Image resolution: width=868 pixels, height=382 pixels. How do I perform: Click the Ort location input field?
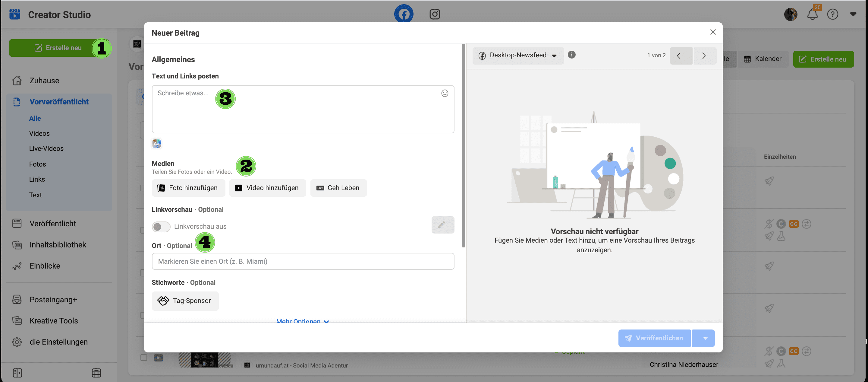(303, 262)
